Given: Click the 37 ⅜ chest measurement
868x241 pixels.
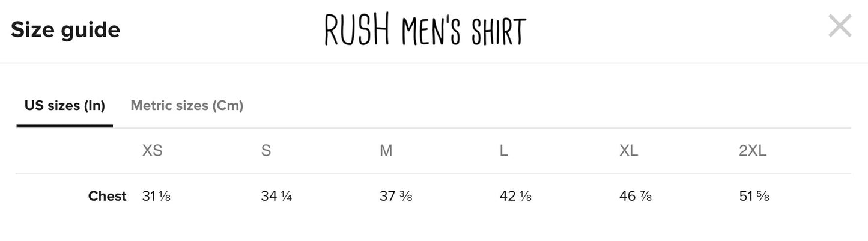Looking at the screenshot, I should pos(396,196).
